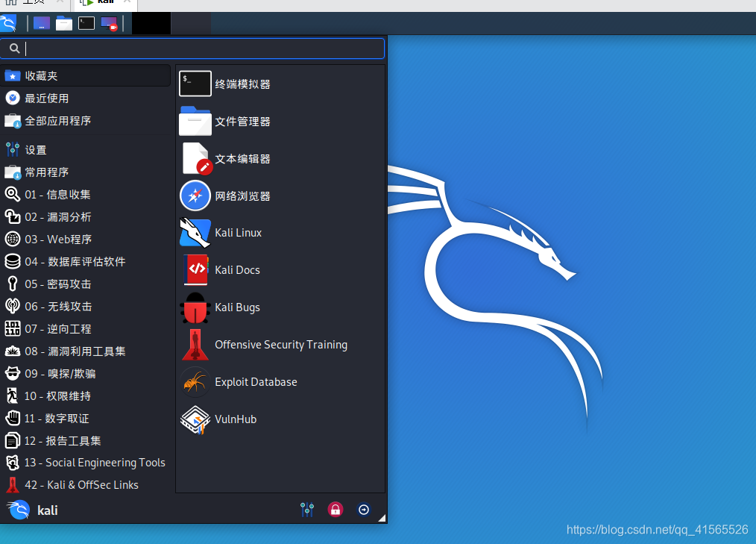The width and height of the screenshot is (756, 544).
Task: Click the Exploit Database text link
Action: tap(256, 382)
